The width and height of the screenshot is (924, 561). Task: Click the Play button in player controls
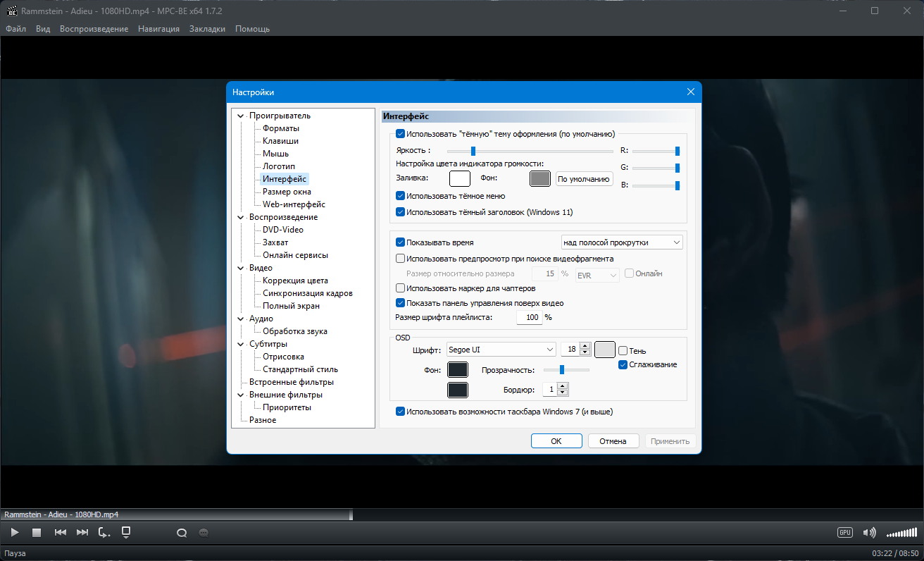tap(15, 533)
